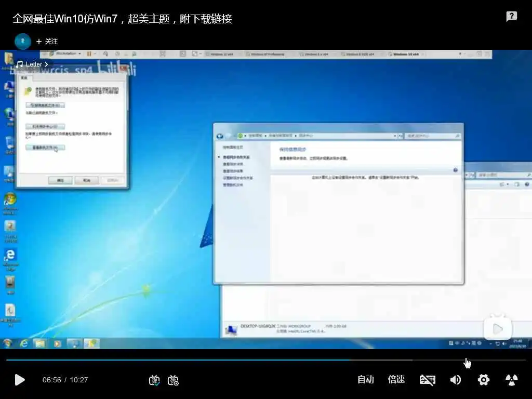This screenshot has height=399, width=532.
Task: Open the 倍速 playback speed menu
Action: pos(396,379)
